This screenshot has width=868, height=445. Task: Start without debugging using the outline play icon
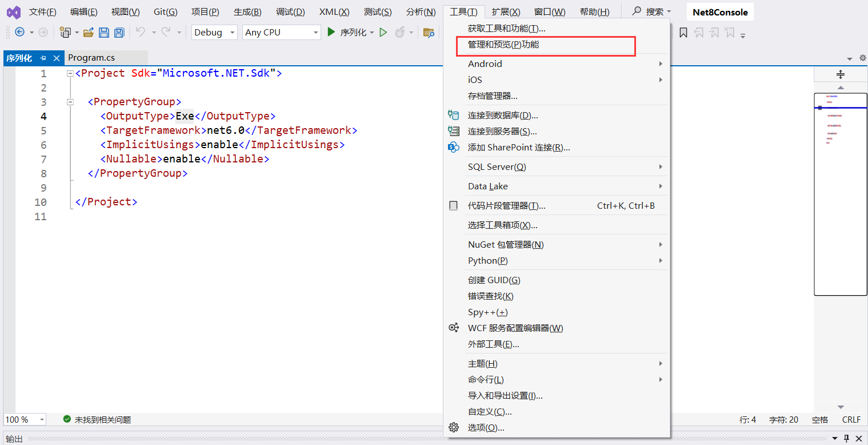(383, 33)
